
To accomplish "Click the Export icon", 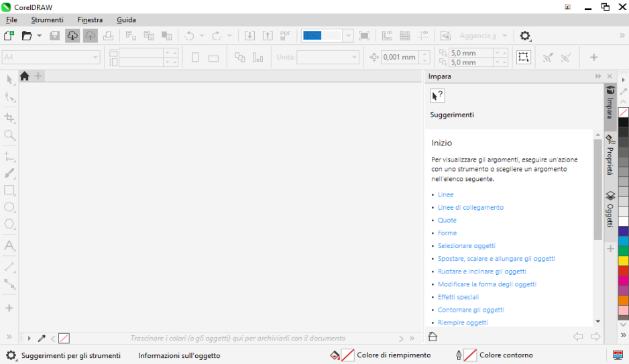I will [x=268, y=36].
